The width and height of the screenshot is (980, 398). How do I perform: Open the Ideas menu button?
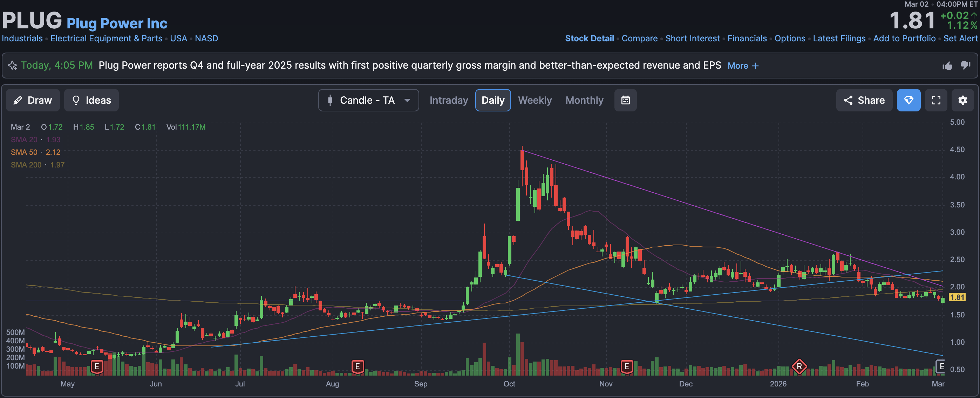[x=91, y=100]
